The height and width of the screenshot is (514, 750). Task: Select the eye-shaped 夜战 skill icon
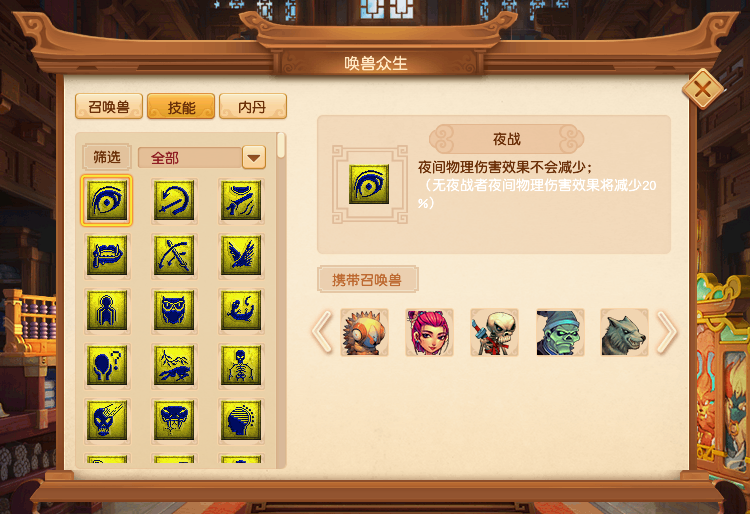point(107,200)
